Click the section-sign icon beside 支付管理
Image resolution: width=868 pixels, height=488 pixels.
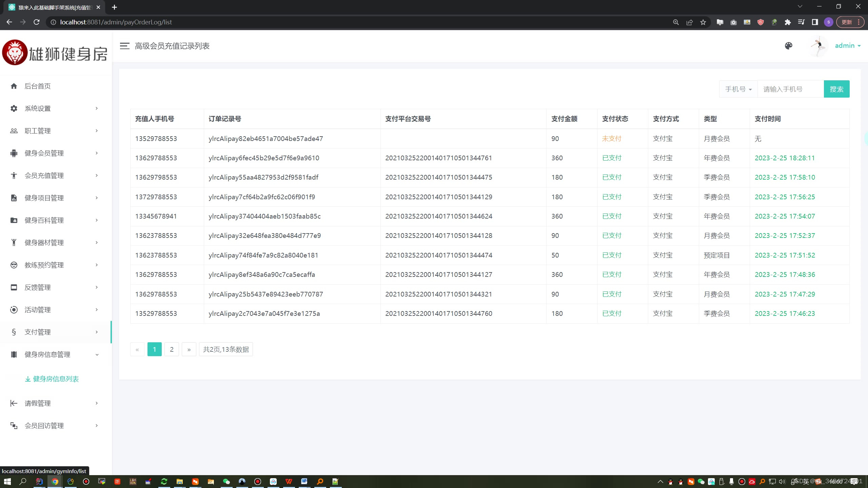pyautogui.click(x=14, y=332)
